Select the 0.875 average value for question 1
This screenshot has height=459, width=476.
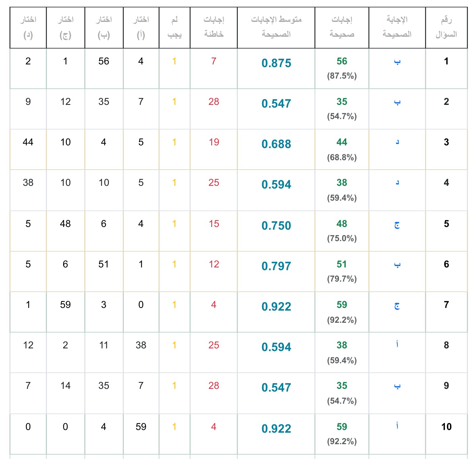(x=276, y=63)
